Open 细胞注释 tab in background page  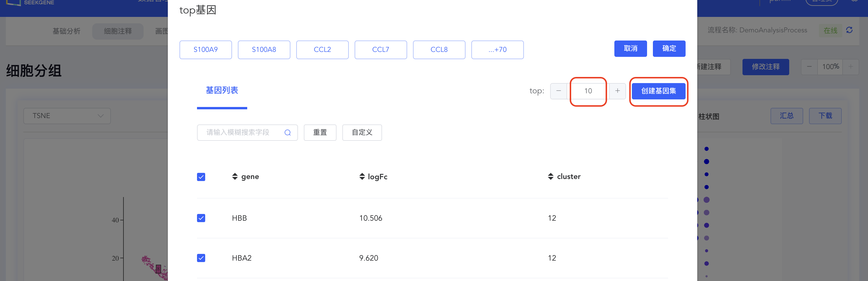pos(118,31)
